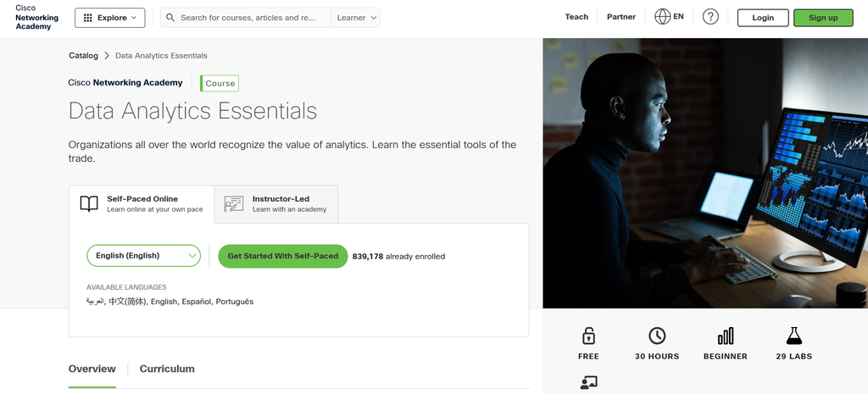Click the open book icon
868x394 pixels.
click(x=88, y=203)
